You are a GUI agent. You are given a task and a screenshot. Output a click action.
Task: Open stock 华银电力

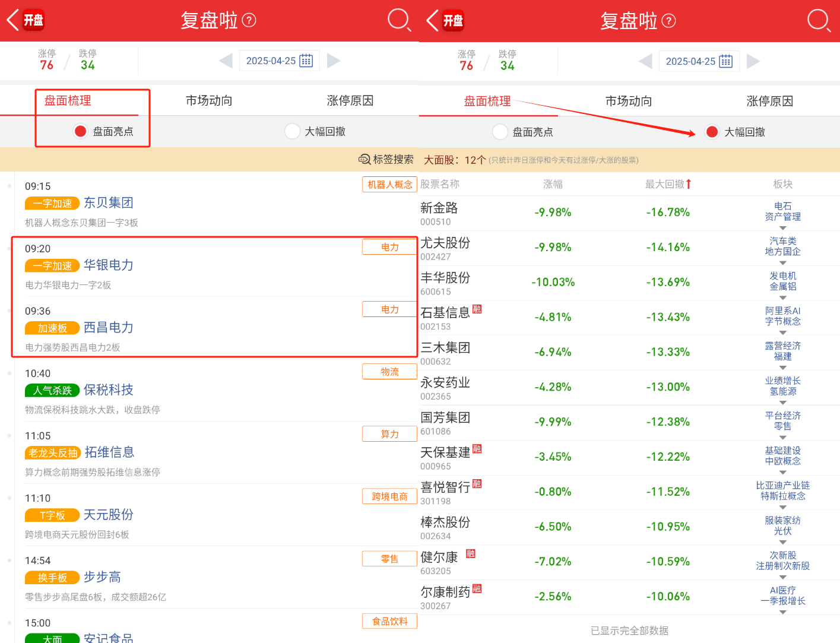pyautogui.click(x=109, y=265)
